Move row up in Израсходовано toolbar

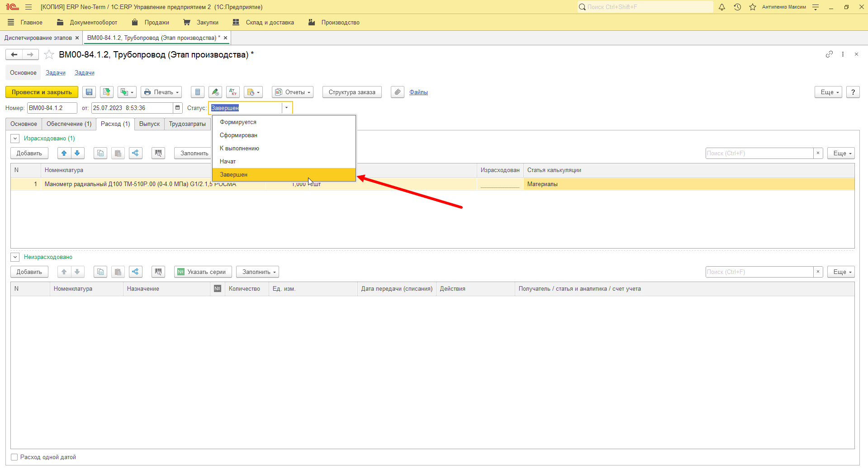[x=64, y=153]
